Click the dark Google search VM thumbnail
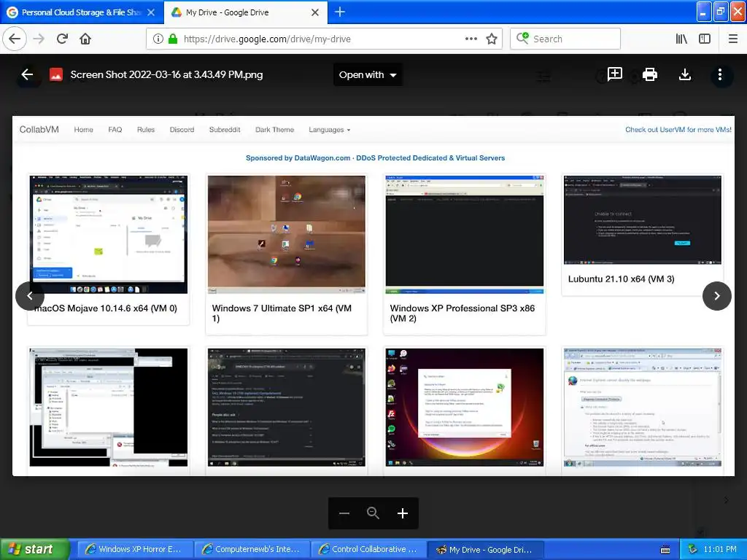 coord(287,407)
